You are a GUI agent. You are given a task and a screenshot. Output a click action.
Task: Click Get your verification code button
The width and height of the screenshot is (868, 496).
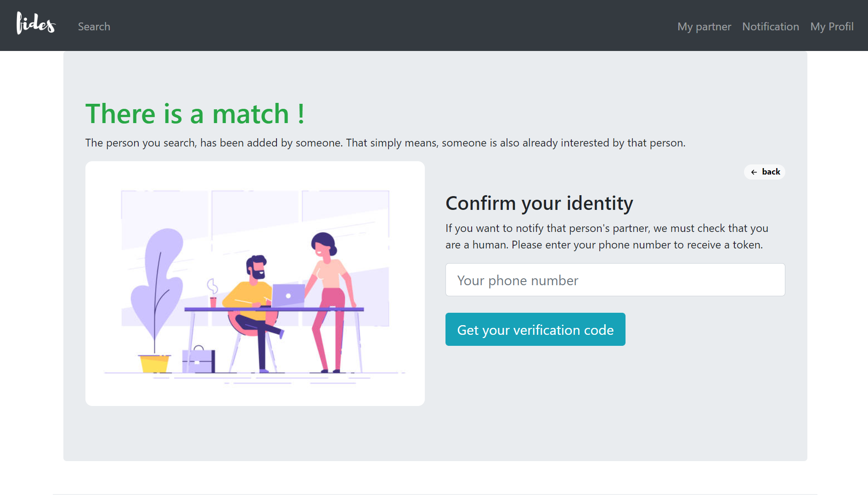[x=535, y=329]
